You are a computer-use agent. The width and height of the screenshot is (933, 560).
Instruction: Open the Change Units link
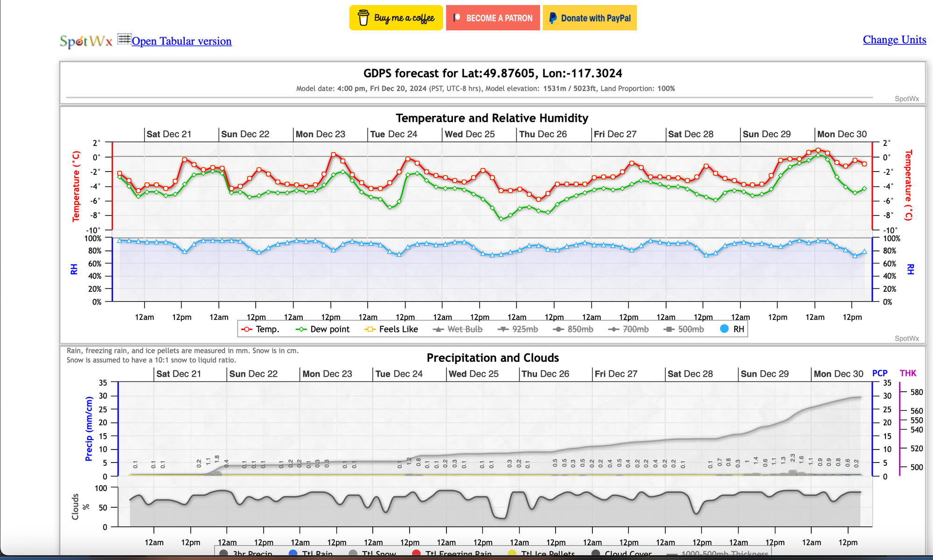click(x=894, y=40)
